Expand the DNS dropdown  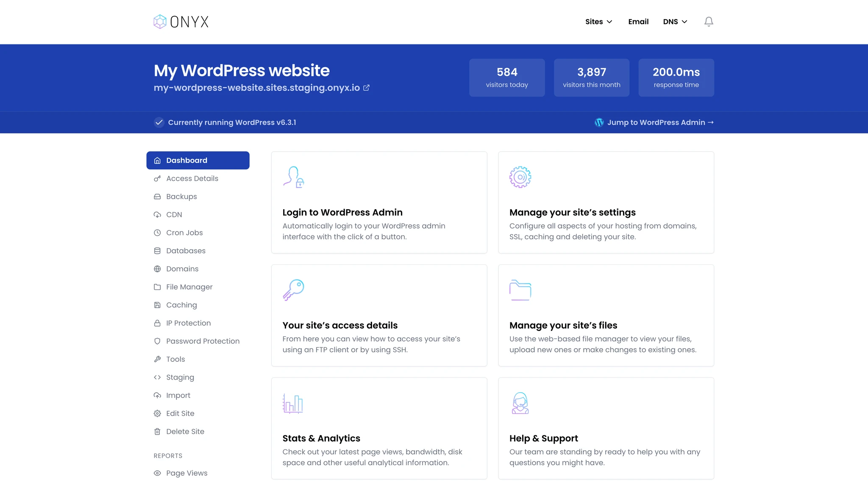tap(675, 21)
